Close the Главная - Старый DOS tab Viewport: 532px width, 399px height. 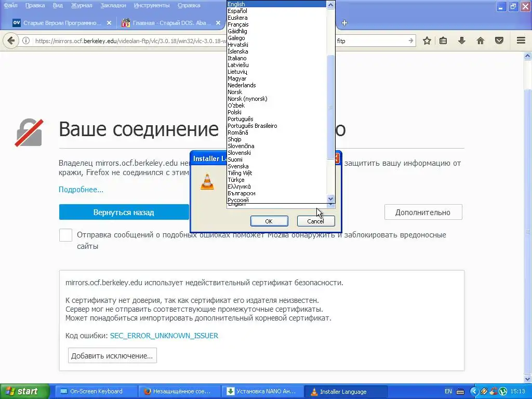tap(218, 23)
